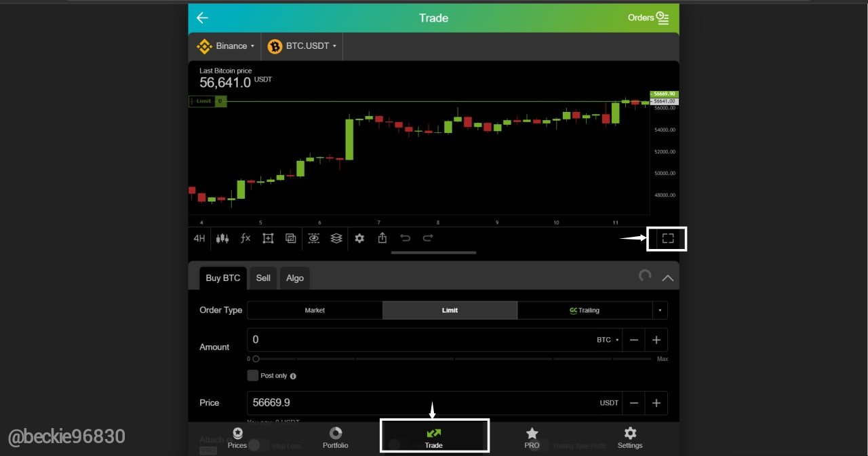Screen dimensions: 868x456
Task: Select Trailing order type
Action: point(585,310)
